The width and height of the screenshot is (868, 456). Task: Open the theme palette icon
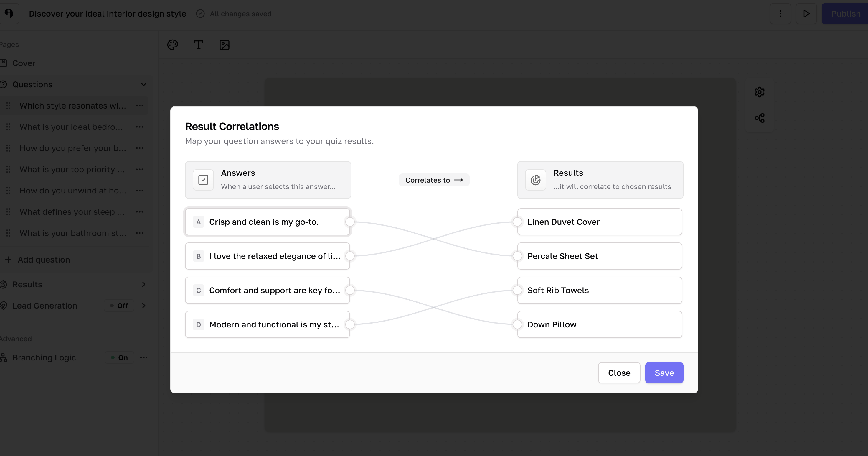tap(173, 45)
